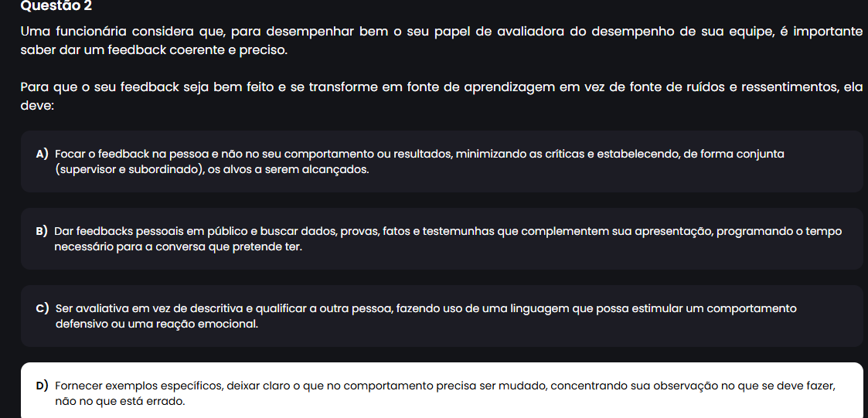Click "não no que está errado" in option D
Screen dimensions: 868x418
tap(121, 401)
